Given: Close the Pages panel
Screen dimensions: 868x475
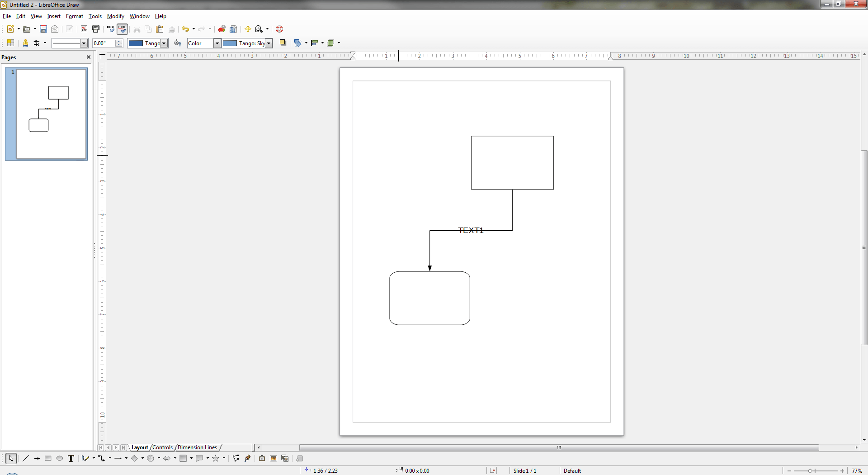Looking at the screenshot, I should (x=89, y=57).
